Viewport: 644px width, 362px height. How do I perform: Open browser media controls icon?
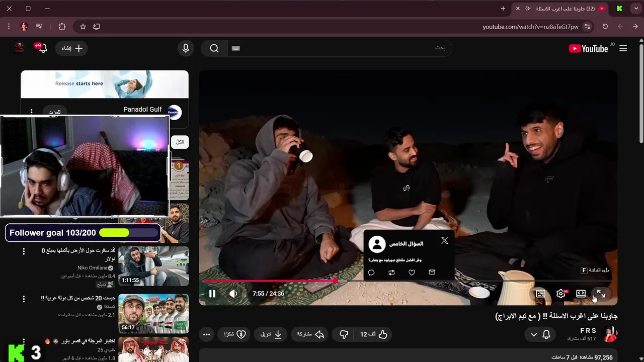point(39,27)
